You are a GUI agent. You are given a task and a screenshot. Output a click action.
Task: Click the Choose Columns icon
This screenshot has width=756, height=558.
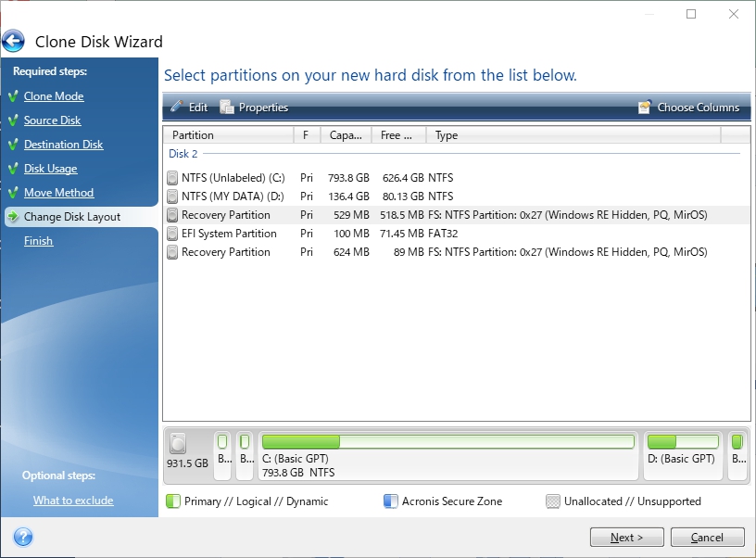point(645,108)
